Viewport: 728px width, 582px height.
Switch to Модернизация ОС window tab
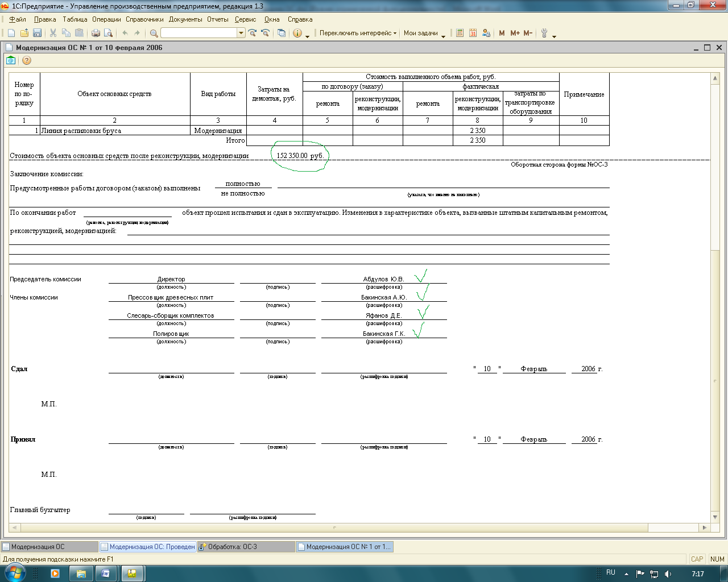[49, 547]
